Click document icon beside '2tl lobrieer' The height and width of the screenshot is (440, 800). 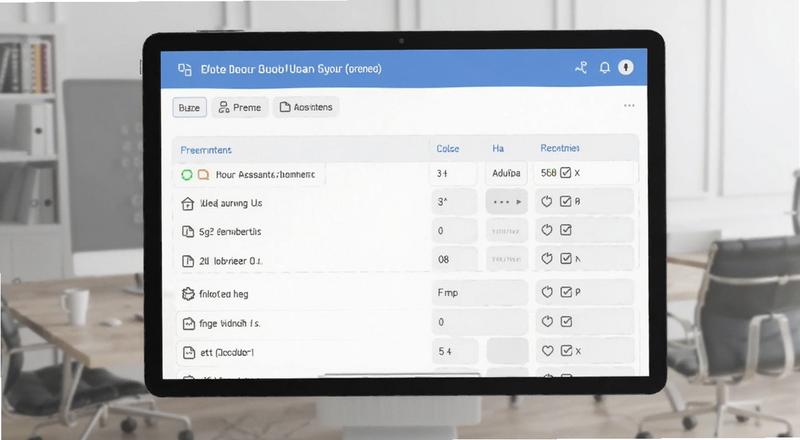[188, 261]
